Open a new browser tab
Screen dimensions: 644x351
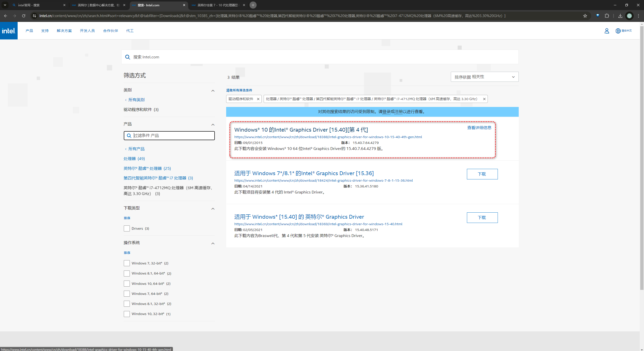point(253,5)
